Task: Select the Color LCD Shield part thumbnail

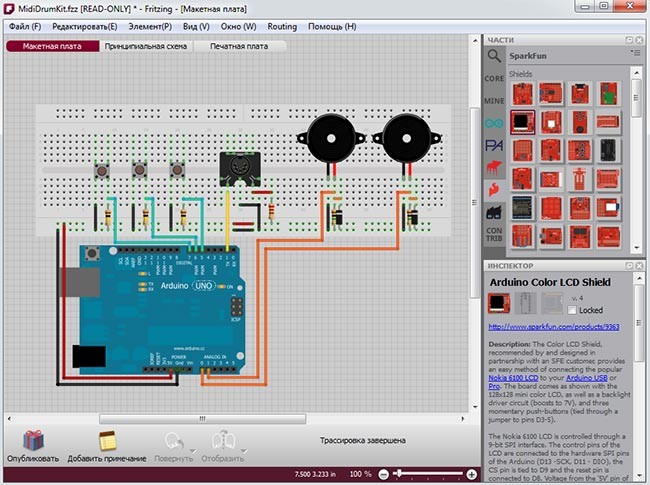Action: (x=522, y=122)
